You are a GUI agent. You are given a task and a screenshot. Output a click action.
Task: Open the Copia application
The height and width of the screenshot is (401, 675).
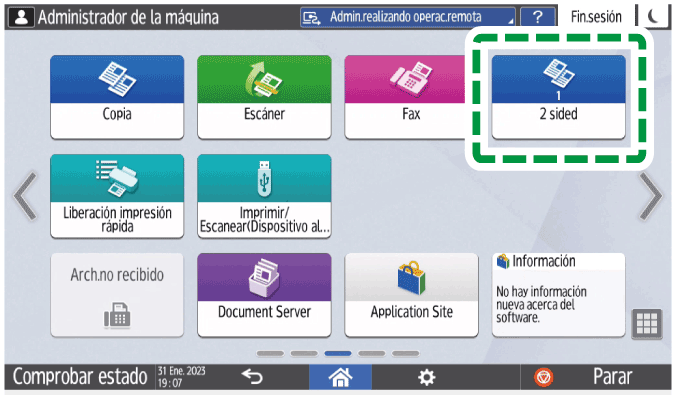pos(117,97)
